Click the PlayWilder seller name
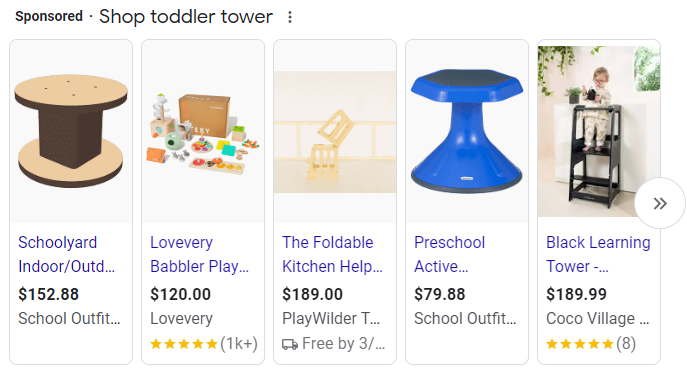Viewport: 687px width, 382px height. click(x=331, y=318)
